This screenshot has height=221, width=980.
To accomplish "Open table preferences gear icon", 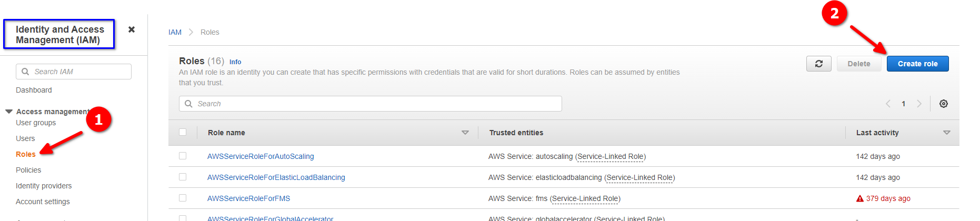I will 944,104.
